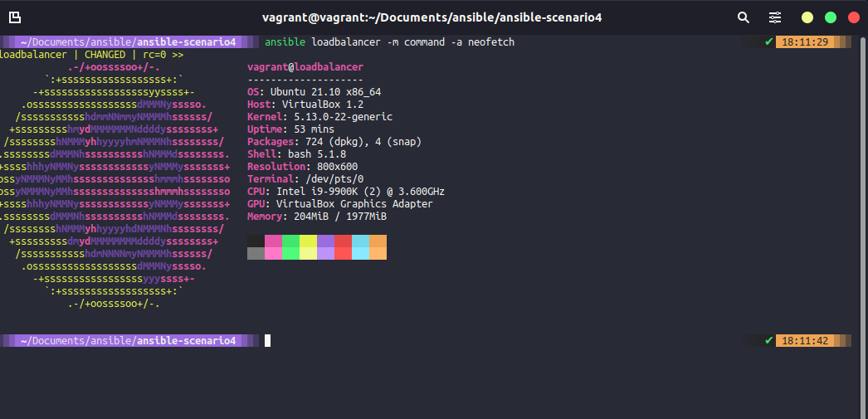Minimize the terminal using the yellow button

[x=807, y=17]
